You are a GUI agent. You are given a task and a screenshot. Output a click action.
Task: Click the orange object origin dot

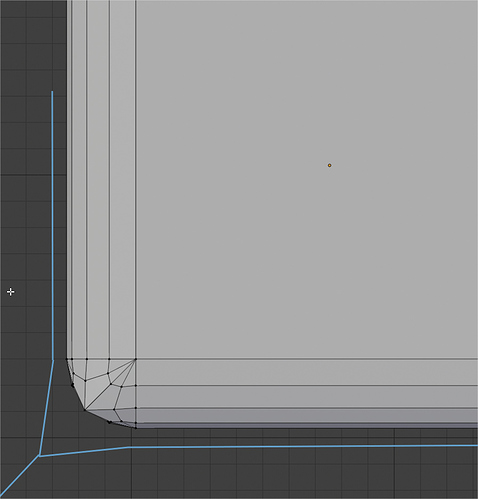coord(329,165)
